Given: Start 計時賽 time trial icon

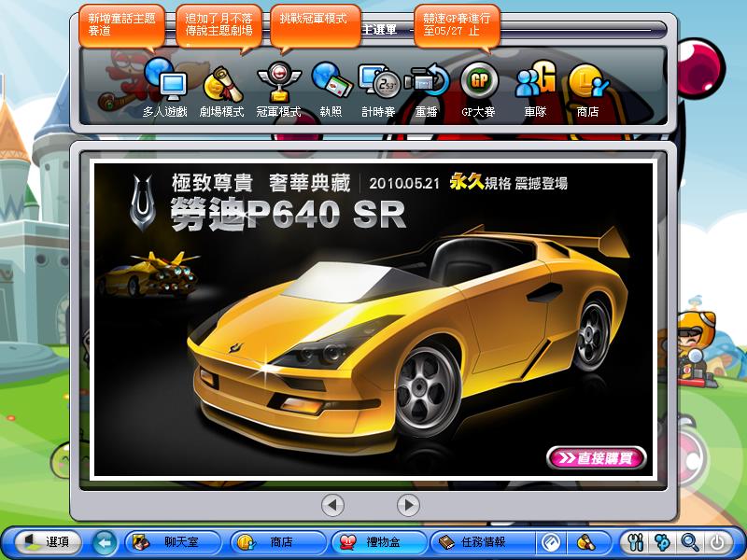Looking at the screenshot, I should [379, 91].
